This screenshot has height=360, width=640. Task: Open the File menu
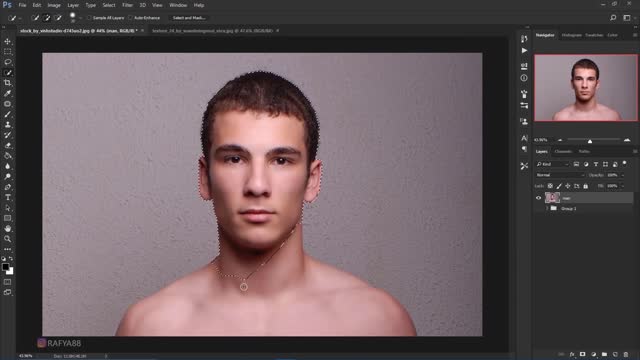[x=22, y=5]
